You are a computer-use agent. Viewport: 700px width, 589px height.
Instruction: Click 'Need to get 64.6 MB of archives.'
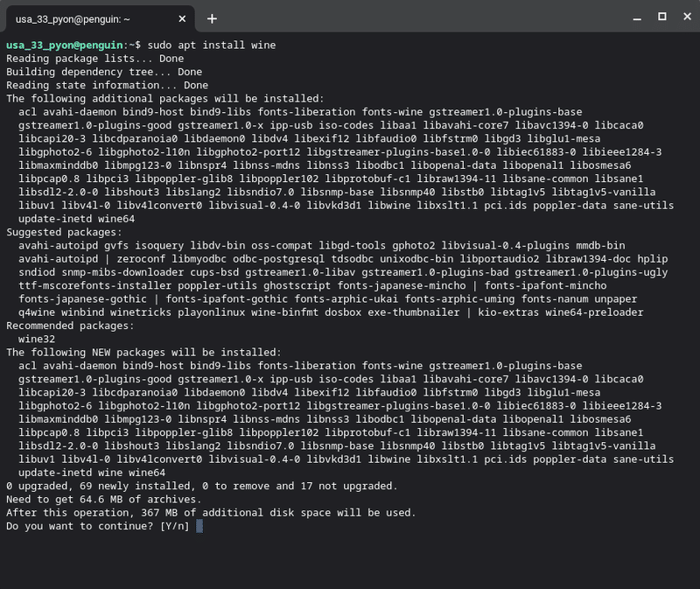click(x=104, y=499)
